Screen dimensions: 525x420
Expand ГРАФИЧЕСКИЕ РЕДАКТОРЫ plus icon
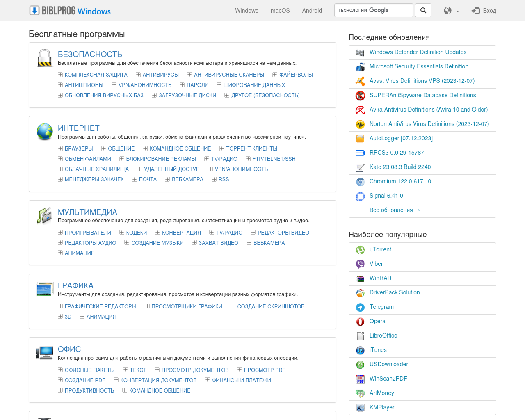pos(60,306)
